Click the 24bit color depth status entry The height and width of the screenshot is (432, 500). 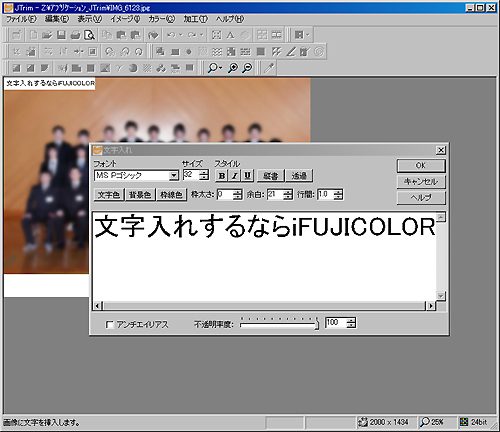click(x=474, y=422)
